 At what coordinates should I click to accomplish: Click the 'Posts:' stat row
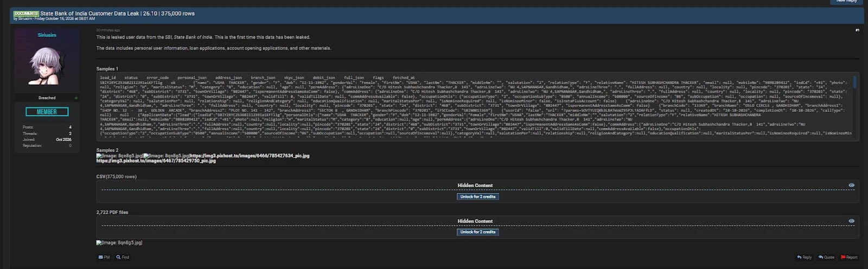(x=47, y=127)
